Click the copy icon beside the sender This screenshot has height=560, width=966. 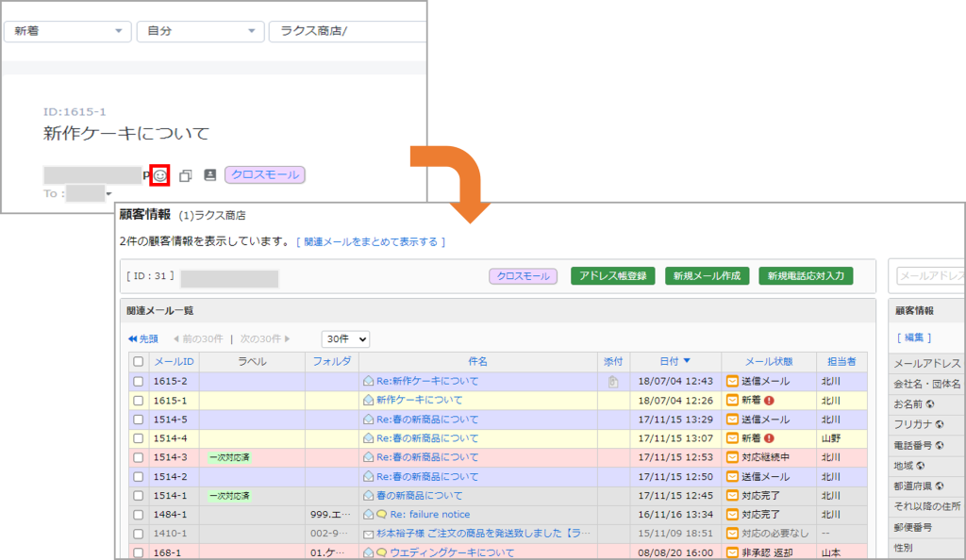[x=186, y=175]
